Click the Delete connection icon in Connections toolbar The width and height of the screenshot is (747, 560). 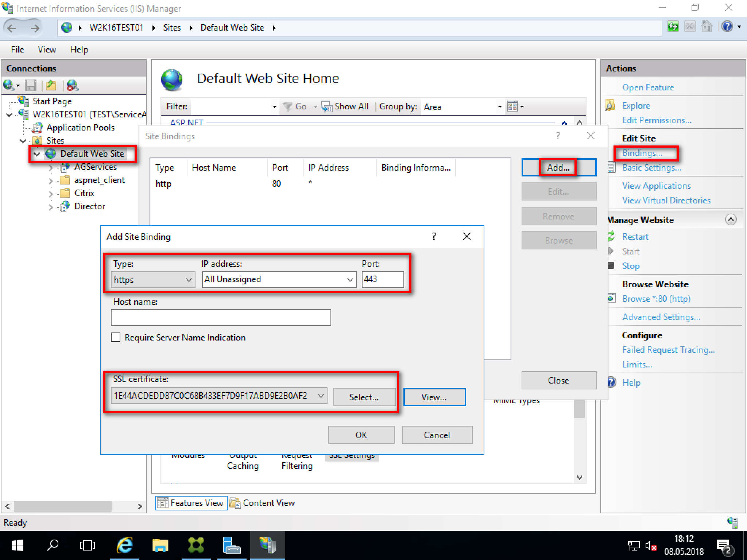pyautogui.click(x=72, y=85)
